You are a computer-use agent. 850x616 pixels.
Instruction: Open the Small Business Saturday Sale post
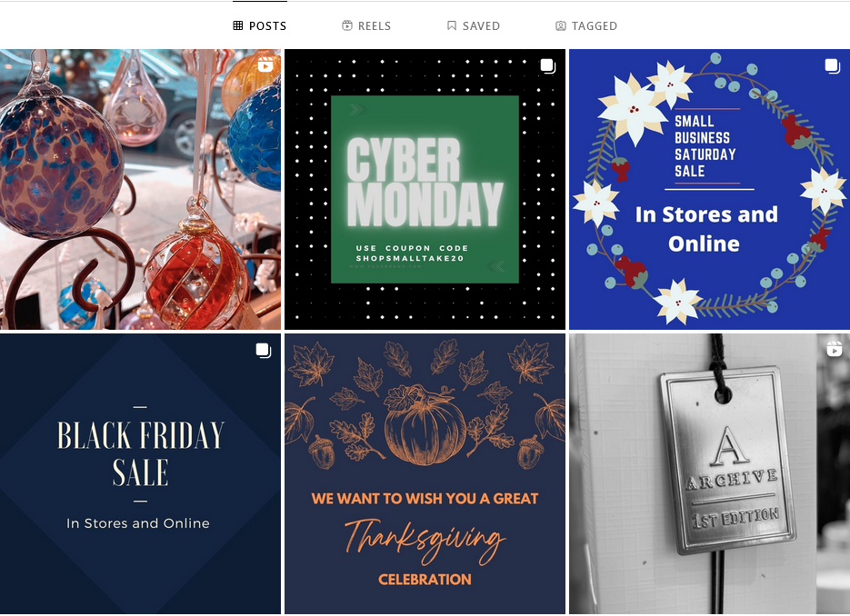tap(710, 189)
